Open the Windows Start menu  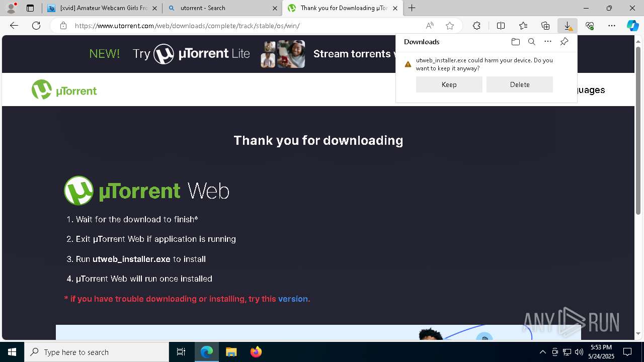pos(12,352)
